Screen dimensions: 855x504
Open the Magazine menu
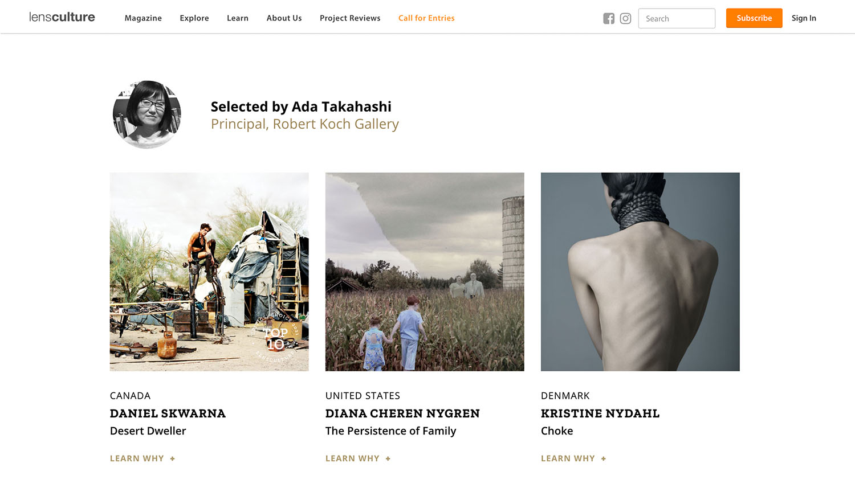[x=143, y=18]
